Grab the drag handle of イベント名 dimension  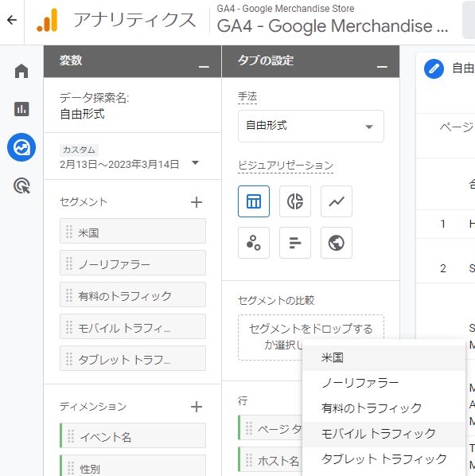tap(71, 436)
